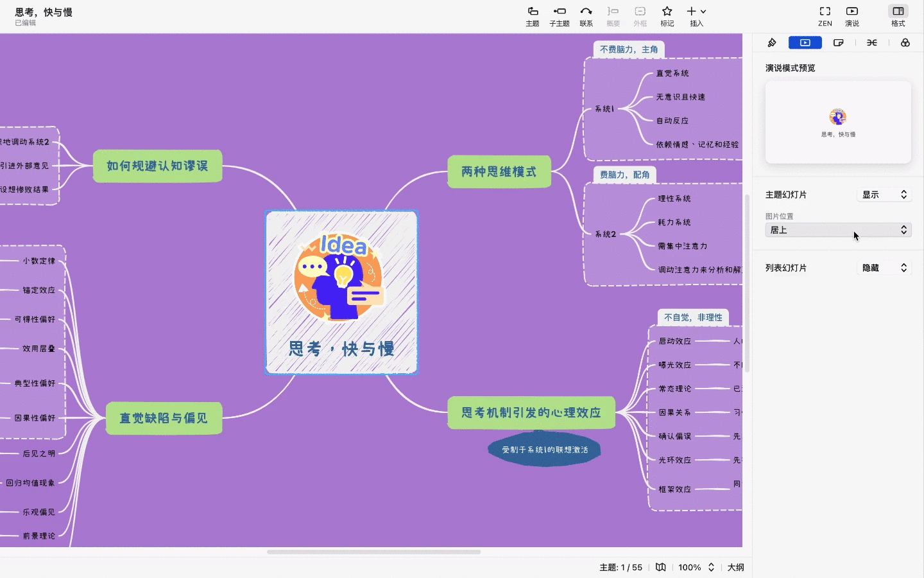This screenshot has width=924, height=578.
Task: Add a subtopic using the 子主题 icon
Action: pyautogui.click(x=559, y=16)
